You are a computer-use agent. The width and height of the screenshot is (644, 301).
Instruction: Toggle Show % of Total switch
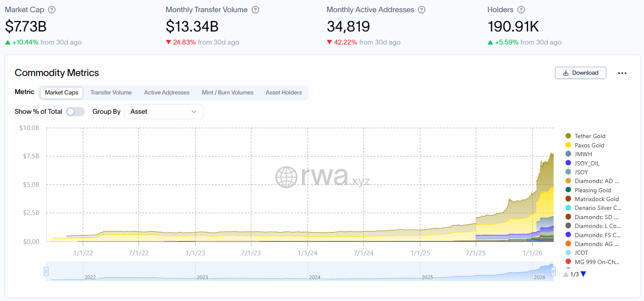point(76,112)
